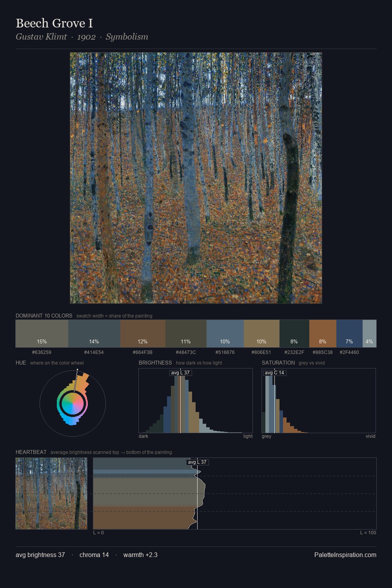Image resolution: width=392 pixels, height=588 pixels.
Task: Click the BRIGHTNESS section heading
Action: [155, 363]
